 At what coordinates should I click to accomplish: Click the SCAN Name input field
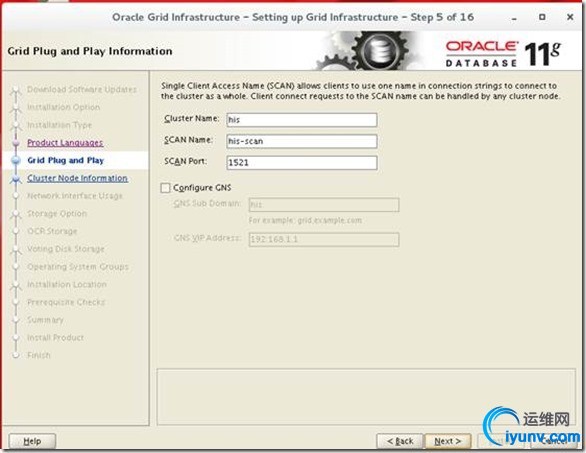pos(302,141)
